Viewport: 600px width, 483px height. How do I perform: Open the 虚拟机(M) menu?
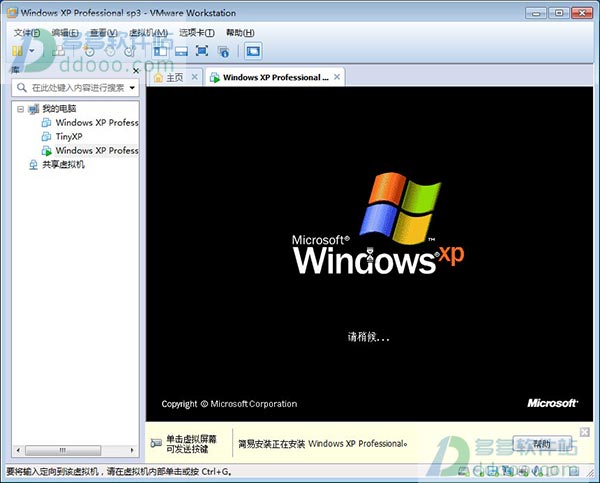tap(148, 33)
